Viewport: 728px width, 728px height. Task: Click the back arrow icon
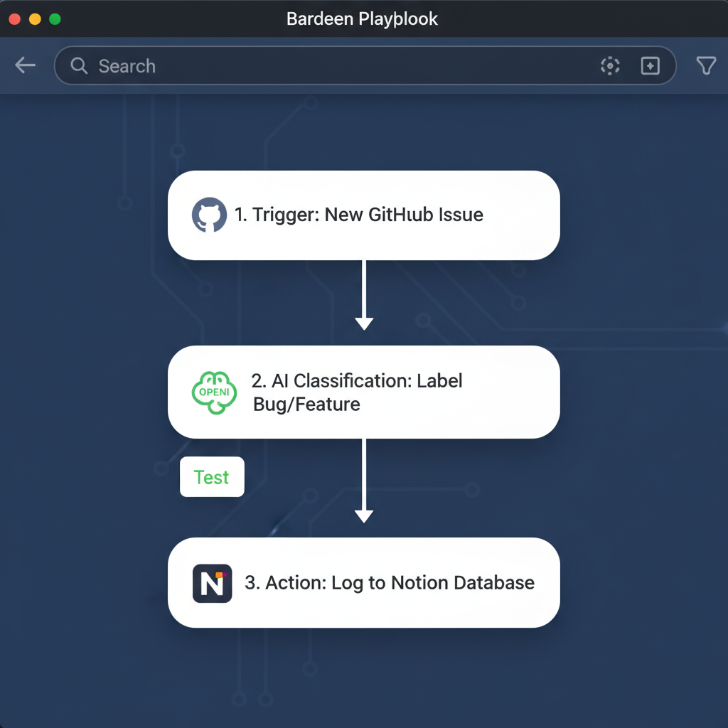(25, 65)
